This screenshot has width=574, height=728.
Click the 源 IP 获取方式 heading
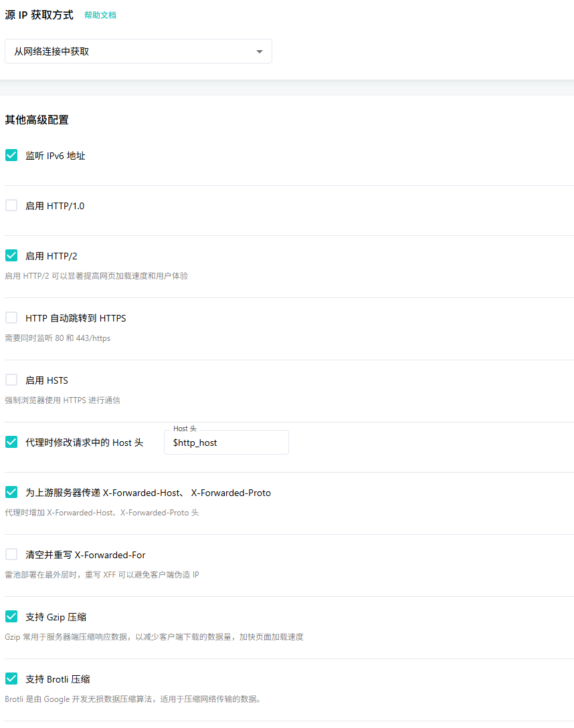pos(39,15)
